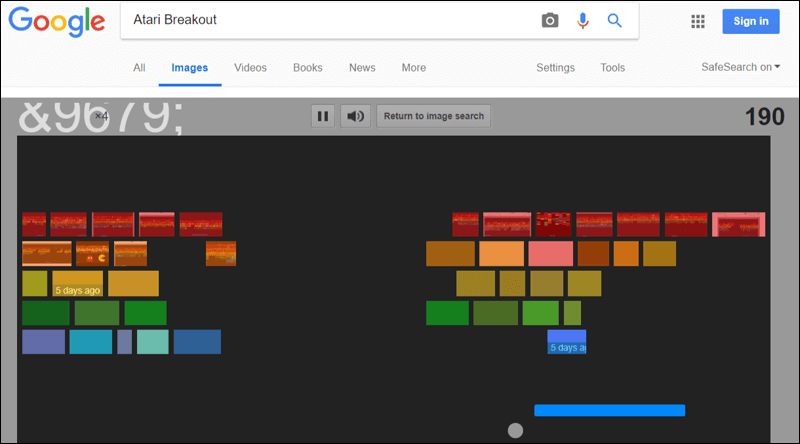Return to image search
This screenshot has width=800, height=444.
pyautogui.click(x=433, y=116)
